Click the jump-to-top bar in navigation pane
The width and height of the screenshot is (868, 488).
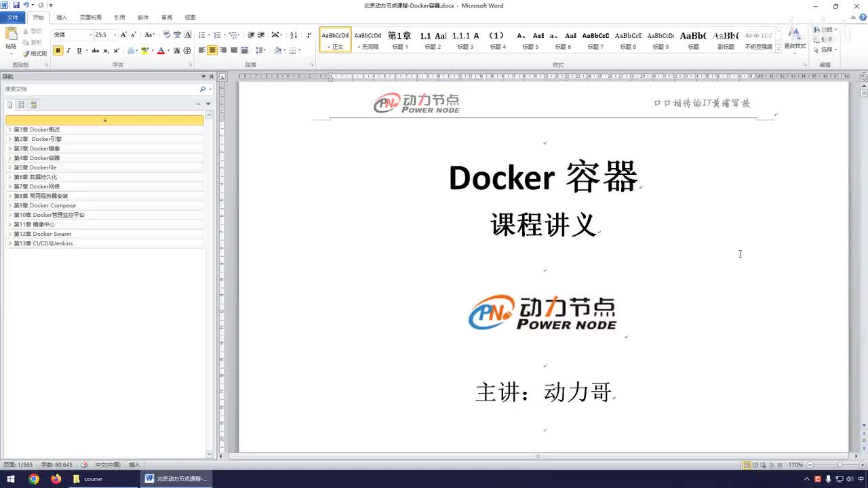coord(104,120)
